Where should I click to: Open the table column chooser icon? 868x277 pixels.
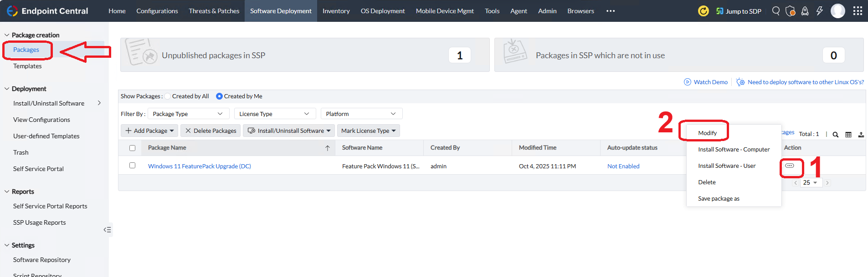pos(848,134)
